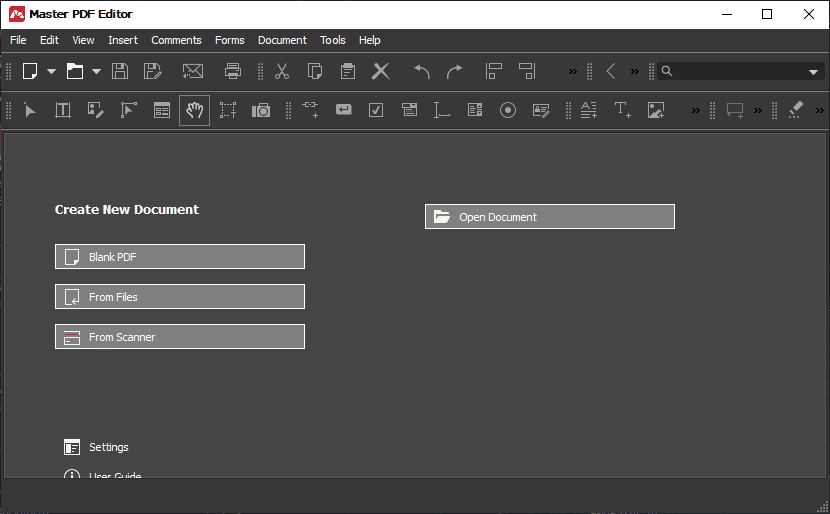
Task: Select the Edit Forms tool
Action: click(162, 110)
